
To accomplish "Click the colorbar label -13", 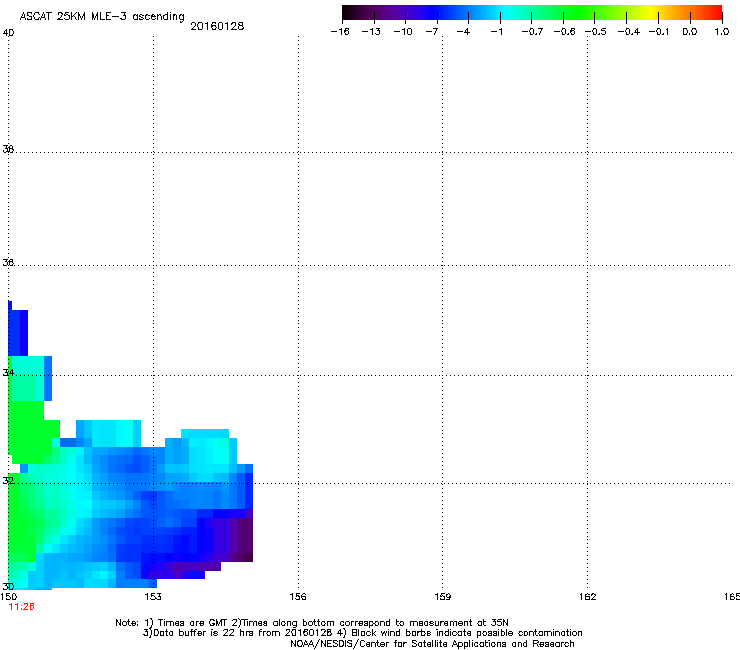I will click(371, 32).
